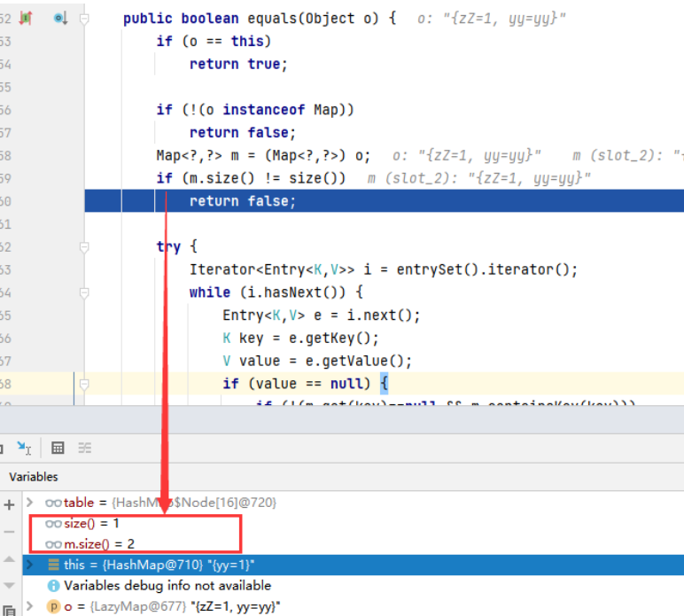Click the highlighted return false line
Image resolution: width=684 pixels, height=616 pixels.
(x=242, y=201)
